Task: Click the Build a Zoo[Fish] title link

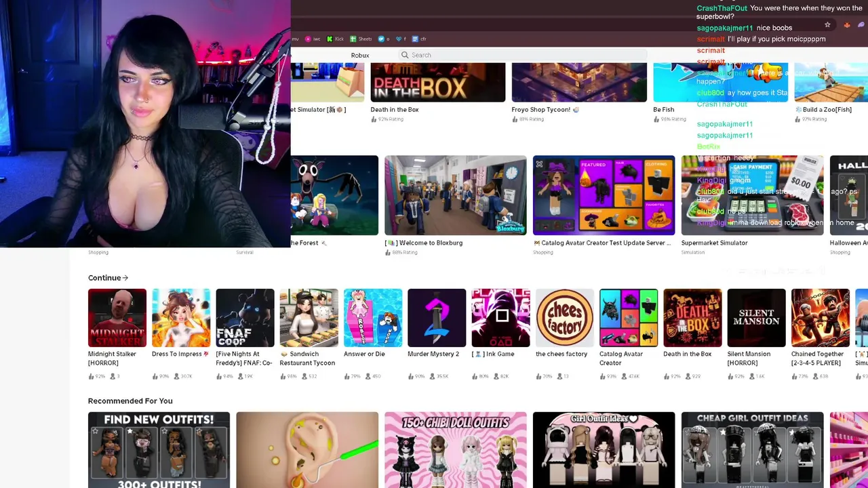Action: [x=823, y=109]
